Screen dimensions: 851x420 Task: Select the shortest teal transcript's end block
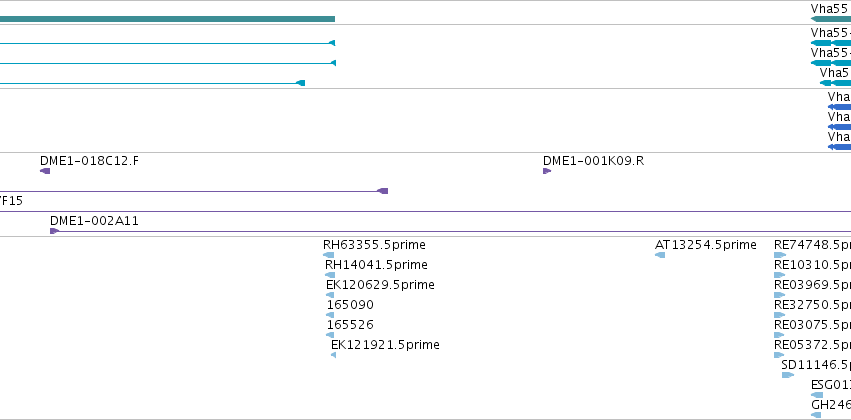300,83
